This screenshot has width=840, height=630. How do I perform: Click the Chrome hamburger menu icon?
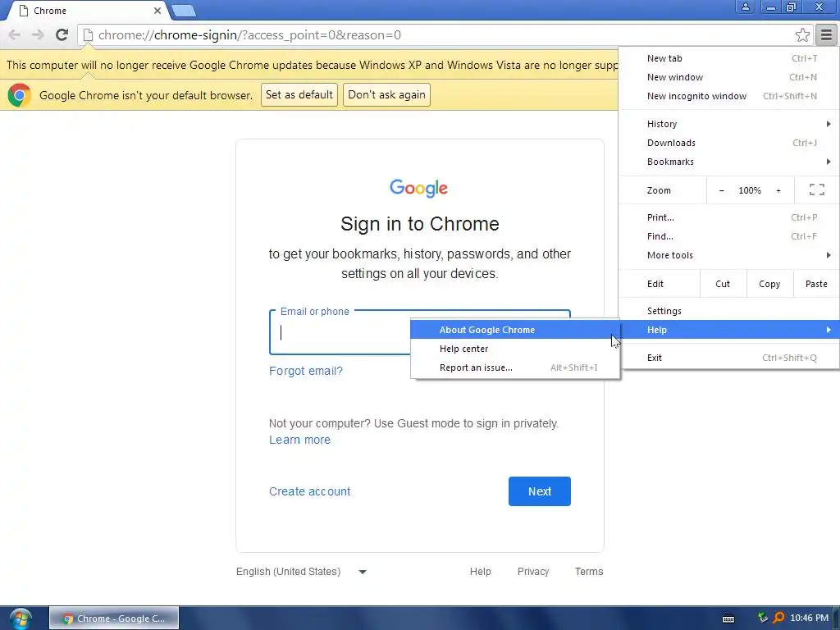[826, 35]
